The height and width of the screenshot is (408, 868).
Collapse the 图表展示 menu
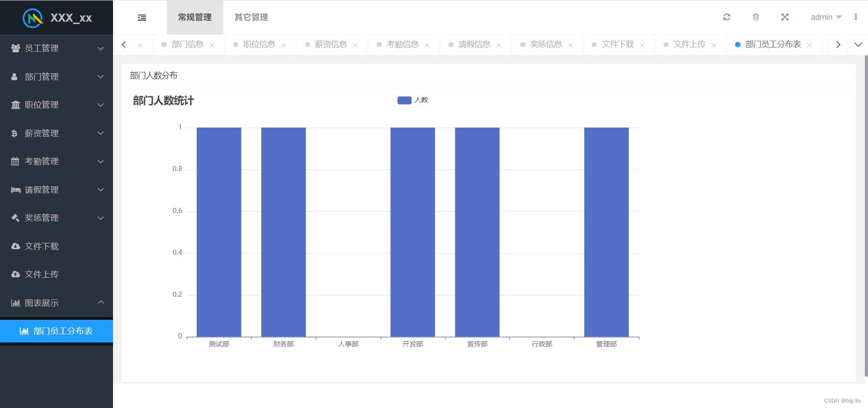[x=101, y=302]
